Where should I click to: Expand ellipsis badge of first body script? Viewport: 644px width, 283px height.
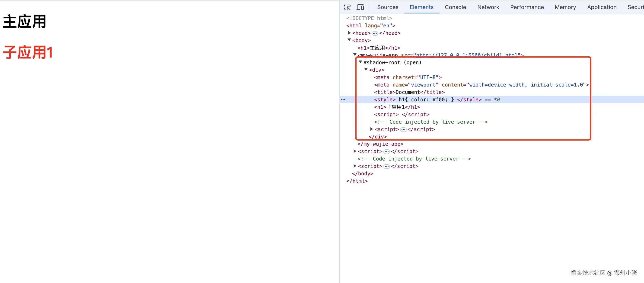(x=386, y=152)
